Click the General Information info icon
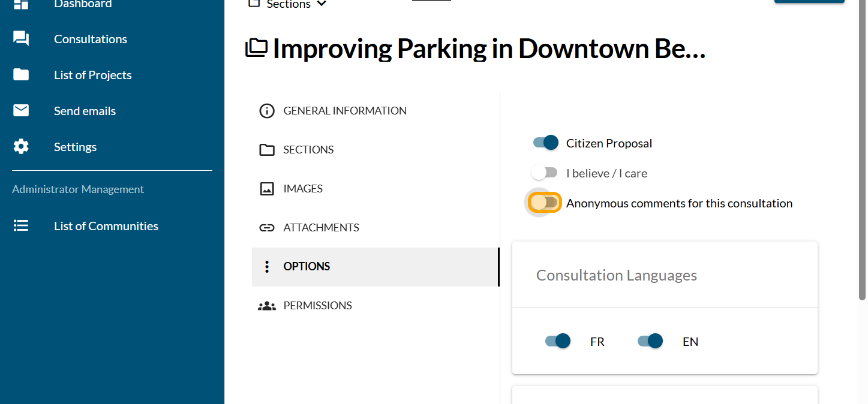Viewport: 868px width, 404px height. 266,111
